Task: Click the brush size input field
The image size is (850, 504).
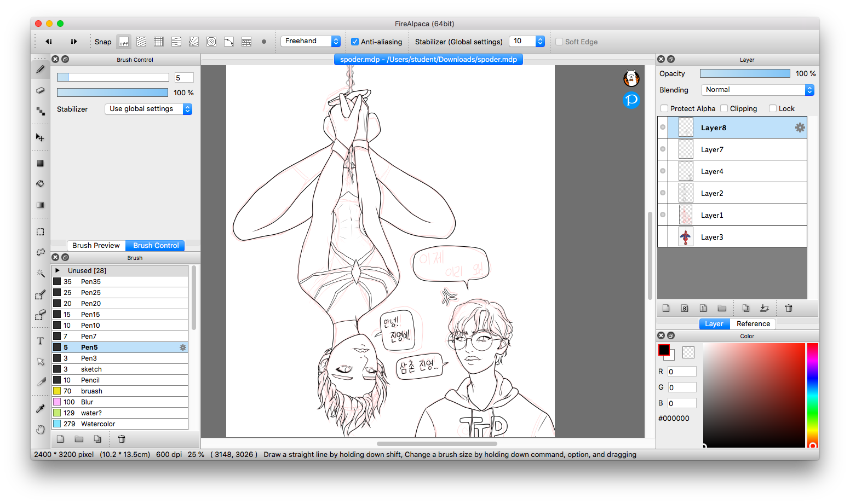Action: point(184,78)
